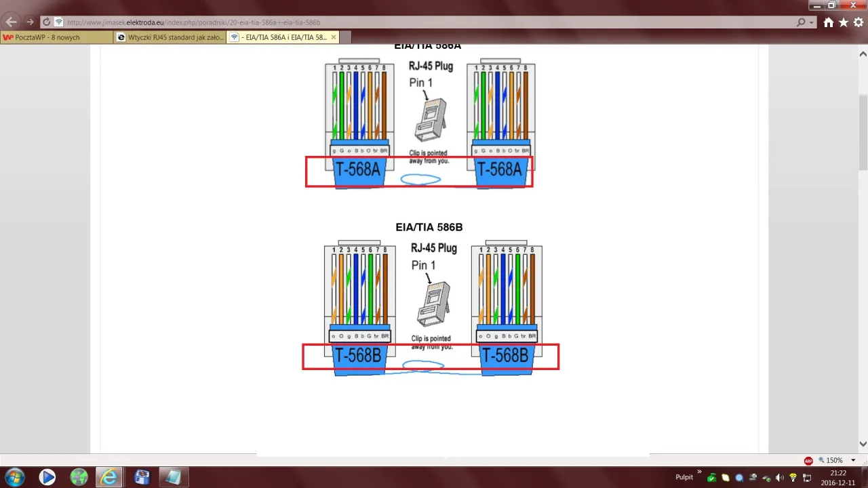Click the site icon in the address bar
Screen dimensions: 868x488
pos(59,22)
